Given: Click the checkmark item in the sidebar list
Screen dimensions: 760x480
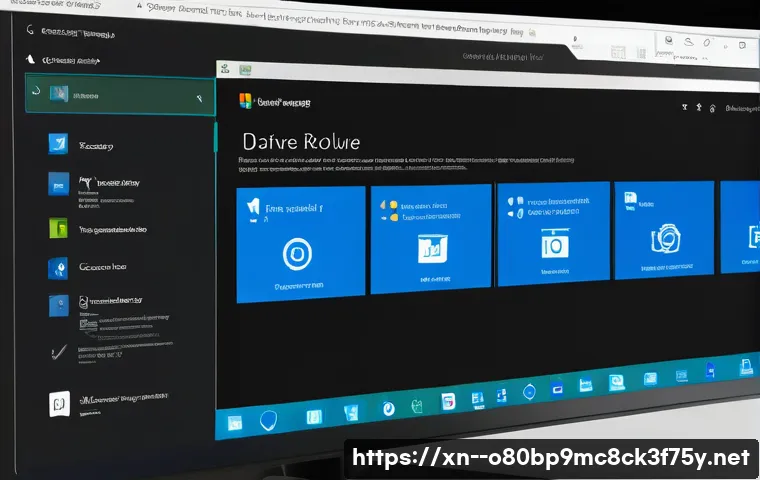Looking at the screenshot, I should pos(57,351).
